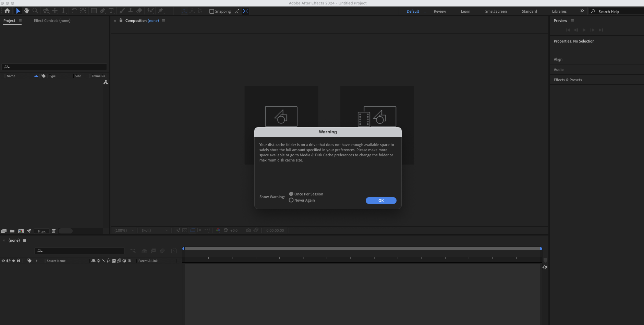Open the Home screen via the house icon
Image resolution: width=644 pixels, height=325 pixels.
point(7,11)
